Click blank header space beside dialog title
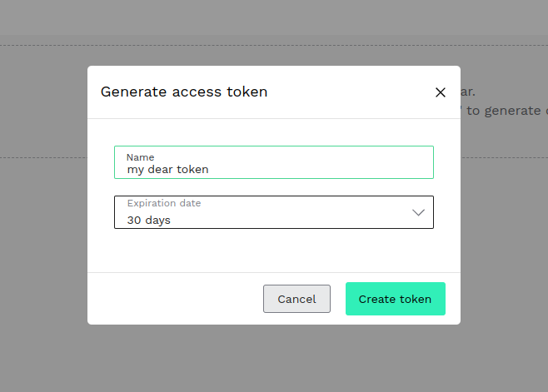This screenshot has height=392, width=548. coord(350,92)
